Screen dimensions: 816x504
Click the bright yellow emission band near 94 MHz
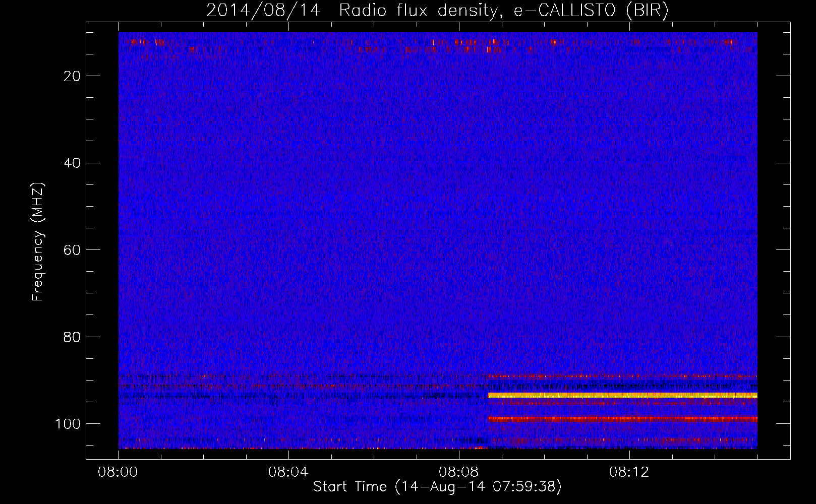pyautogui.click(x=622, y=396)
